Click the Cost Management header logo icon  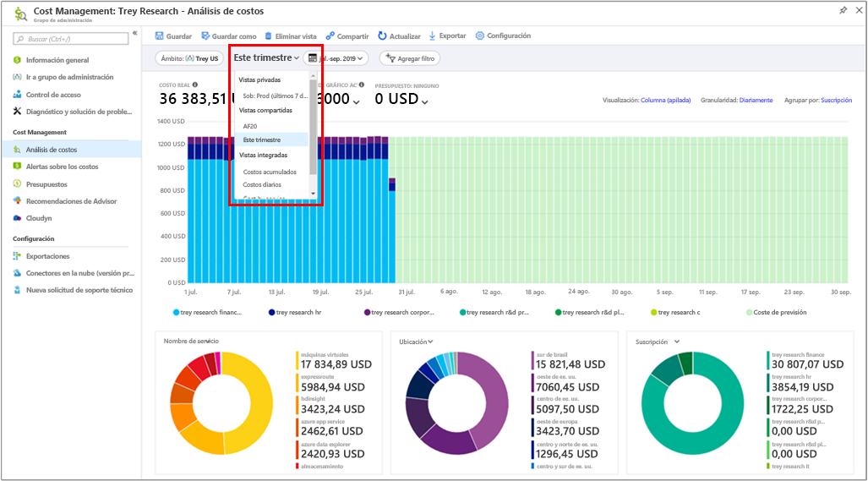[20, 14]
